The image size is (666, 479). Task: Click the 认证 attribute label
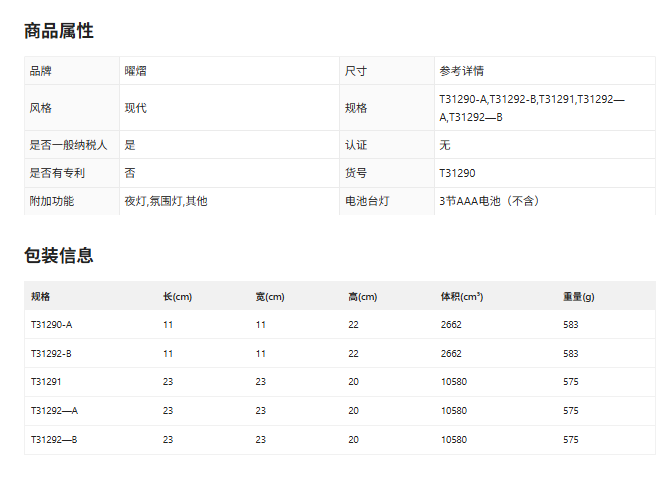(x=356, y=145)
